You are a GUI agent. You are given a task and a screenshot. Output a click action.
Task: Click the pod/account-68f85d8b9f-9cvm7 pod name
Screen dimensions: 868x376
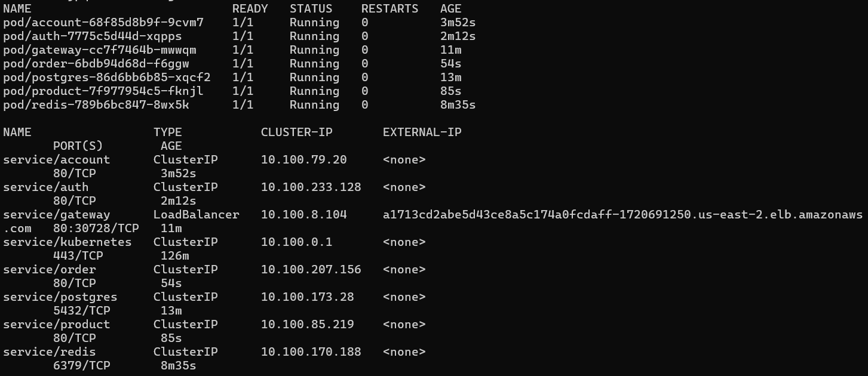click(x=103, y=23)
